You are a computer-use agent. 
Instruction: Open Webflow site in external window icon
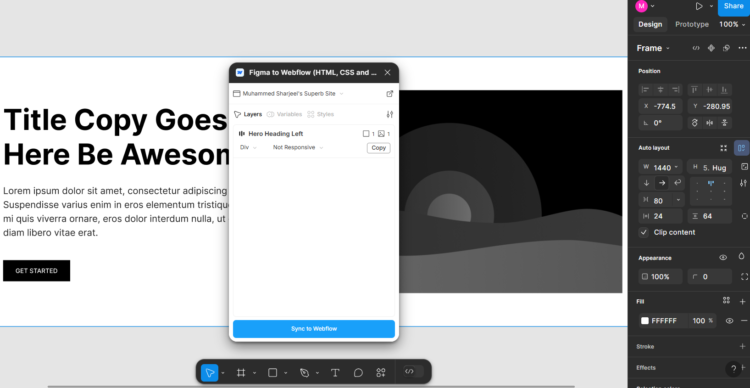(x=389, y=94)
